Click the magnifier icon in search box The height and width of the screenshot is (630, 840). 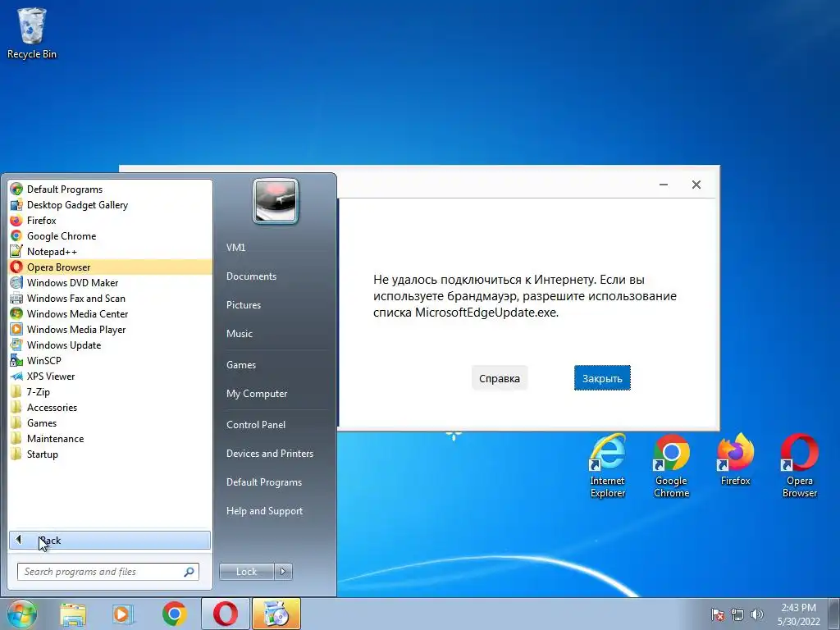(x=189, y=572)
